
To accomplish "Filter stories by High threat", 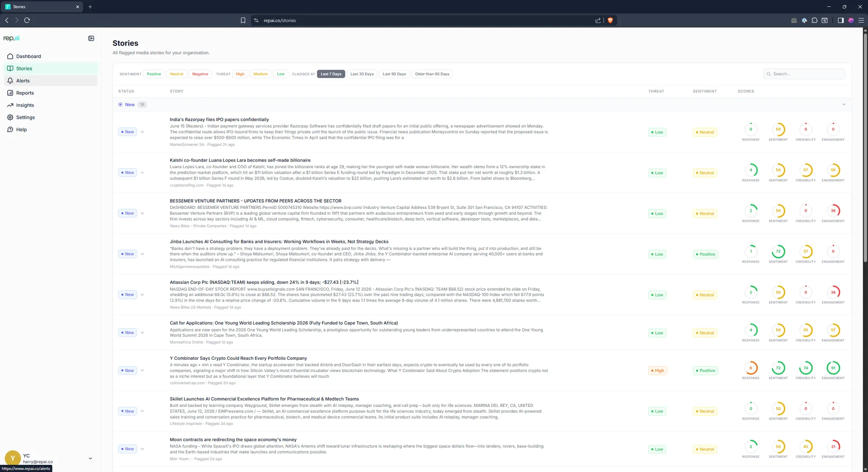I will (240, 74).
